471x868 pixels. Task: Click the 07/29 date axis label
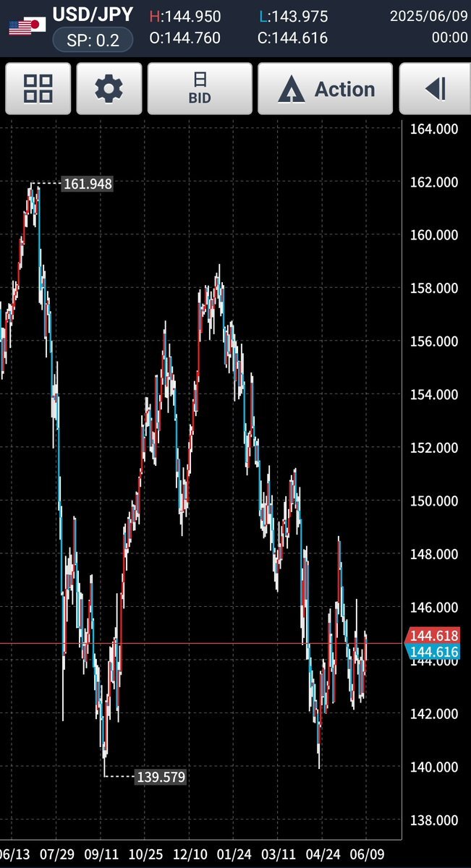(56, 853)
